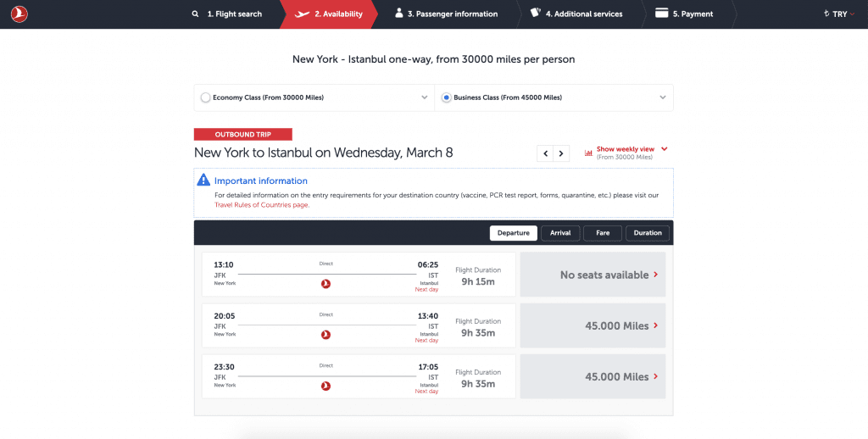The width and height of the screenshot is (868, 439).
Task: Select the 13:10 JFK flight card
Action: tap(359, 275)
